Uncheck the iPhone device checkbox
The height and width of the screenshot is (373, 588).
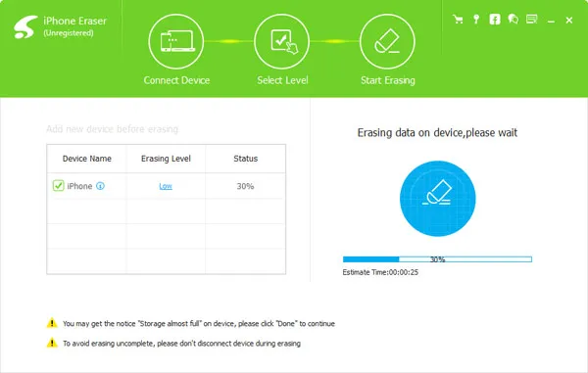click(x=58, y=185)
